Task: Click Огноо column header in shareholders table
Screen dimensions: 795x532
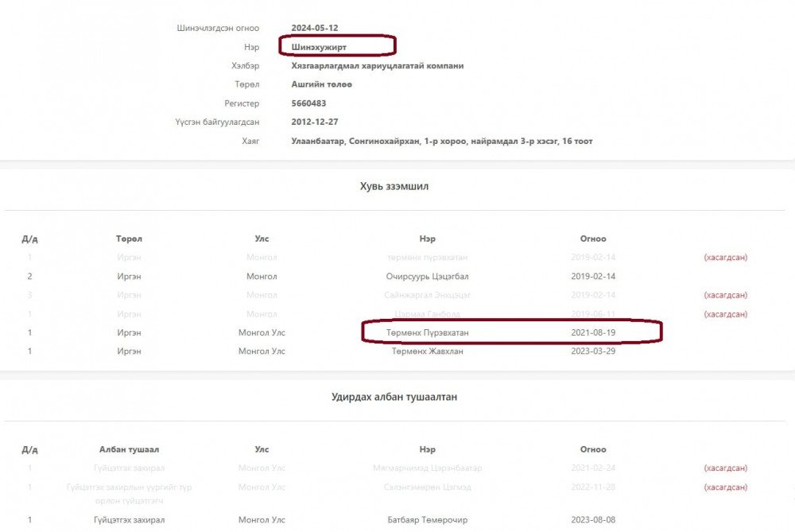Action: pyautogui.click(x=593, y=239)
